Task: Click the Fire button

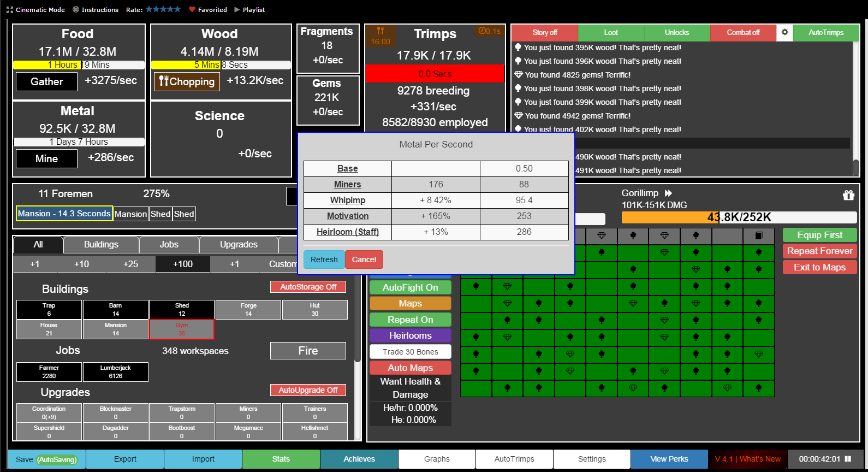Action: (308, 351)
